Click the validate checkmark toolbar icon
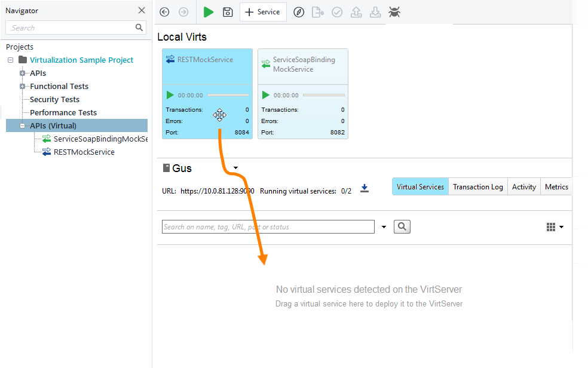The height and width of the screenshot is (368, 588). point(337,12)
